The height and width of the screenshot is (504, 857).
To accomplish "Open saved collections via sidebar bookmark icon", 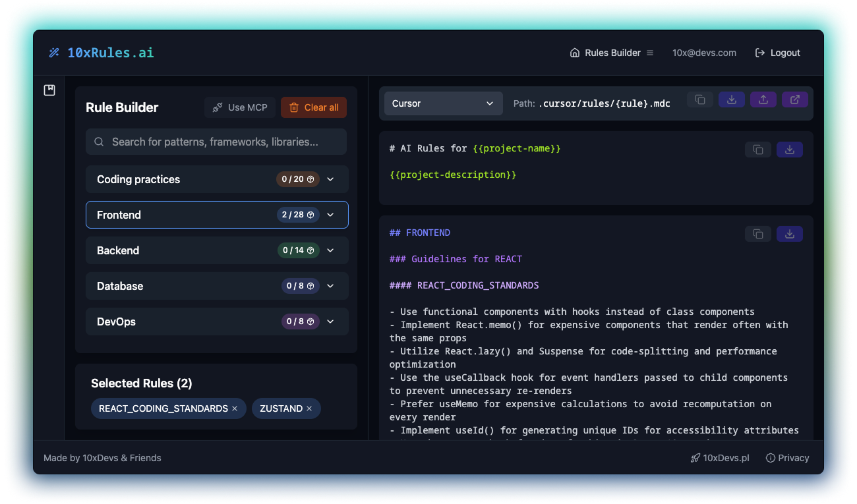I will coord(49,90).
